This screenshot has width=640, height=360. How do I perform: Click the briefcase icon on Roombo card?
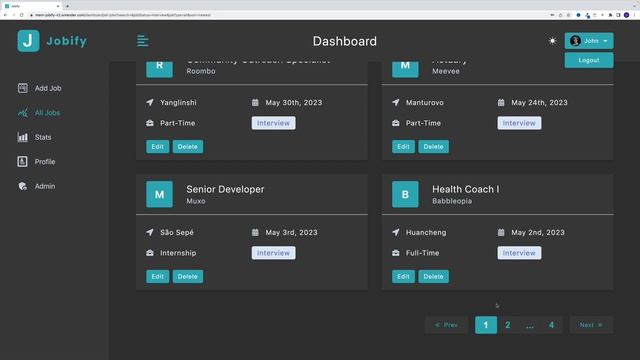150,123
